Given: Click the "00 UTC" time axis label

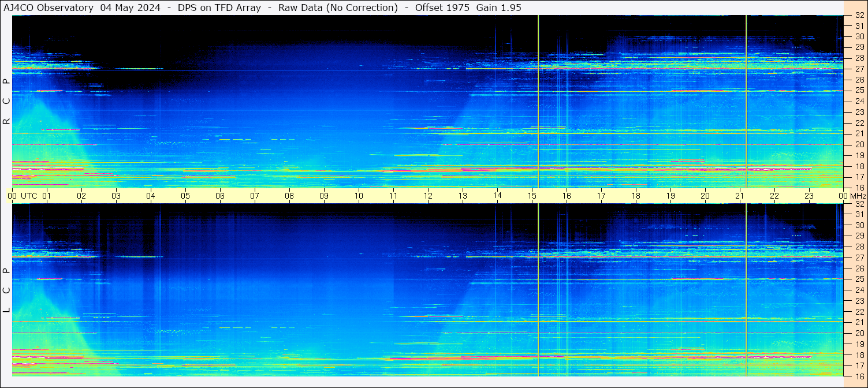Looking at the screenshot, I should click(23, 196).
